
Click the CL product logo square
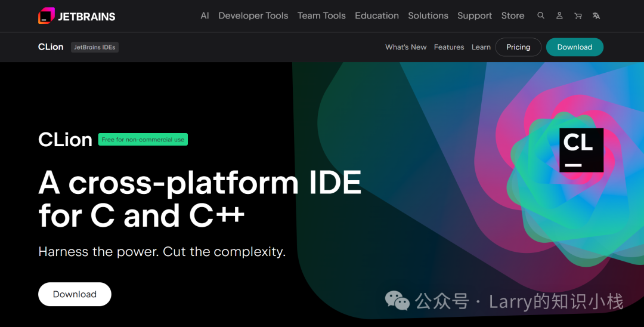(x=581, y=150)
